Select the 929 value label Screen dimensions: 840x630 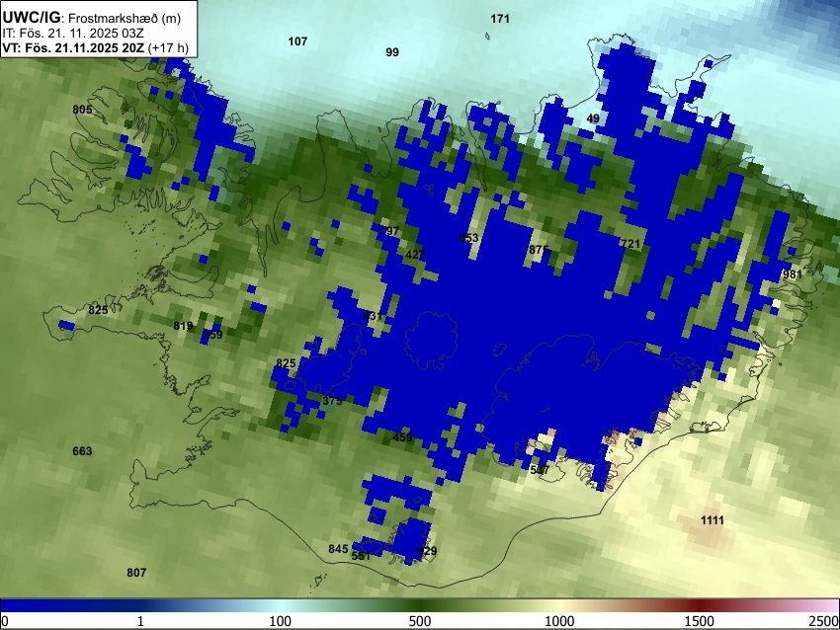click(x=427, y=551)
